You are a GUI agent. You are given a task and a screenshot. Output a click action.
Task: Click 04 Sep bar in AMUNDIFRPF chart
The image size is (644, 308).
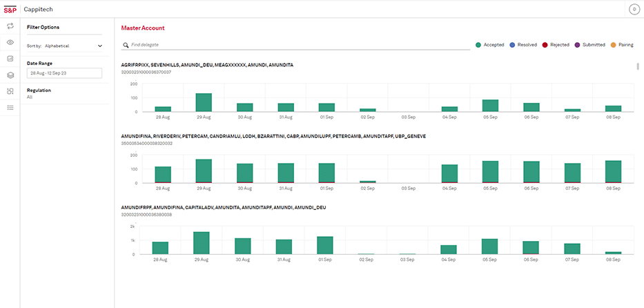click(449, 250)
